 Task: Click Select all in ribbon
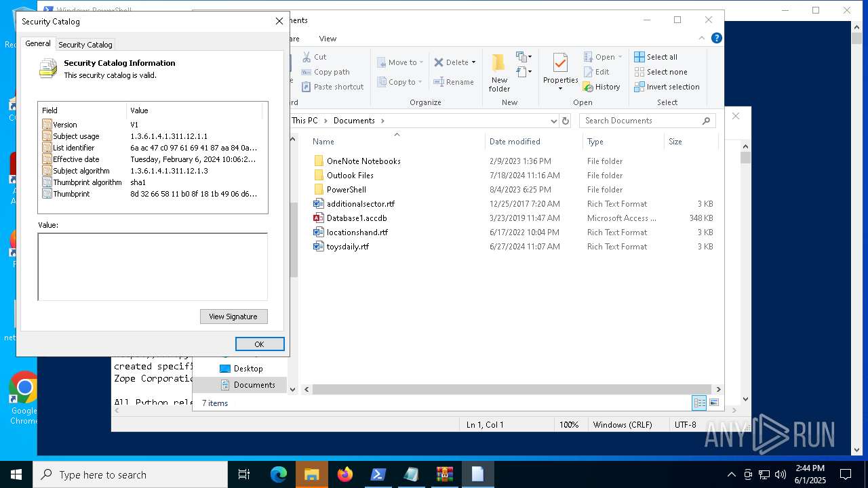(656, 57)
